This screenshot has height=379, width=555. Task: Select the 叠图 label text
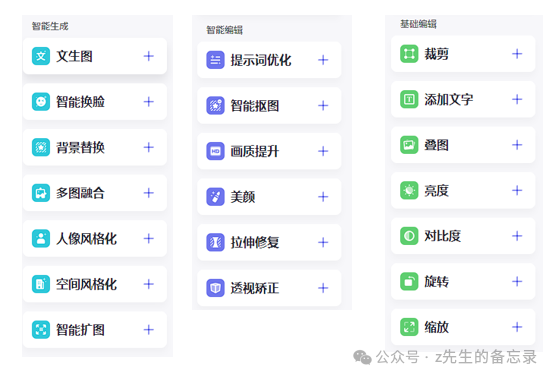(x=436, y=145)
